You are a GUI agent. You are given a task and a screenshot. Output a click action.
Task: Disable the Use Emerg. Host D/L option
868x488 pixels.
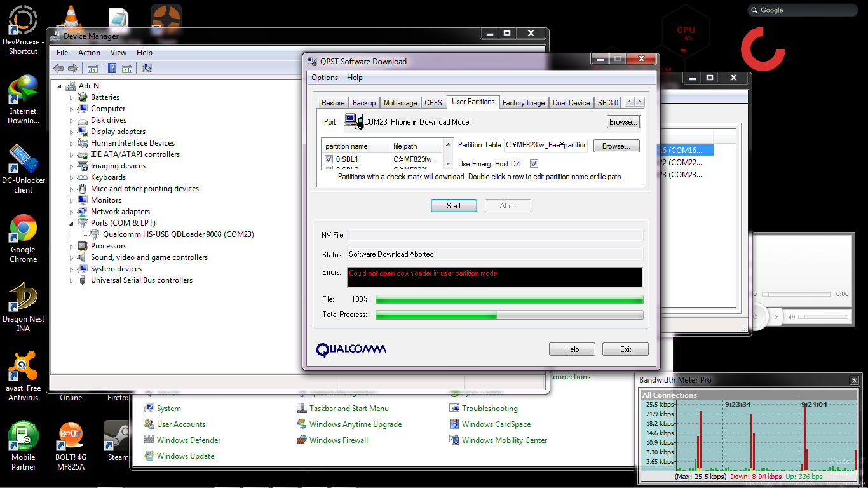(534, 163)
